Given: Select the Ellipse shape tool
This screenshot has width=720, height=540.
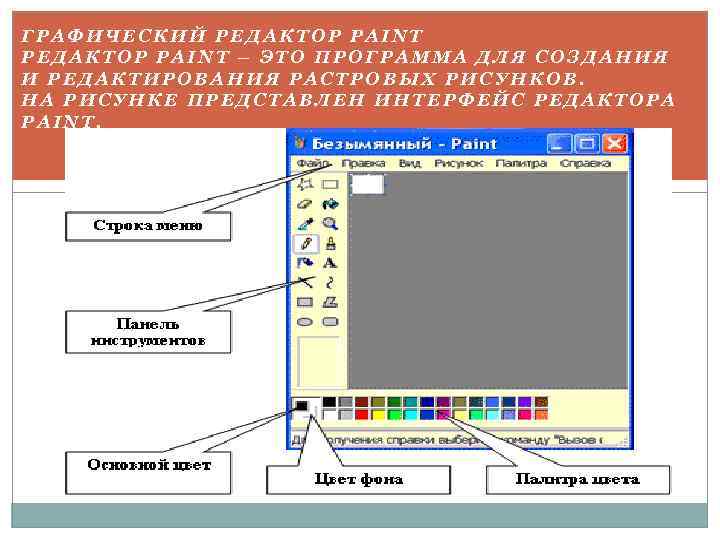Looking at the screenshot, I should click(x=305, y=322).
